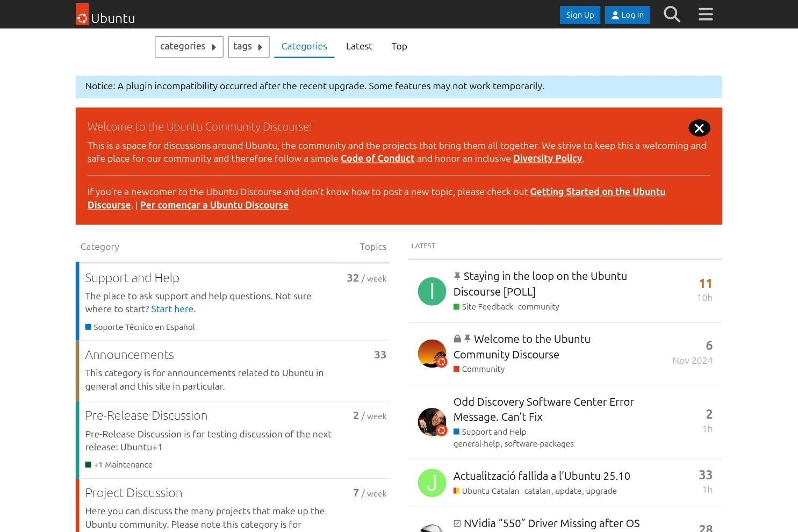The image size is (798, 532).
Task: Click the avatar on the Odd Discovery topic
Action: click(x=432, y=422)
